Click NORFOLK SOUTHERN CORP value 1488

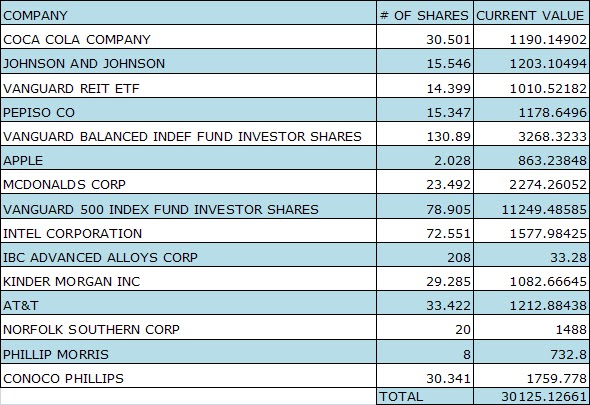(531, 327)
